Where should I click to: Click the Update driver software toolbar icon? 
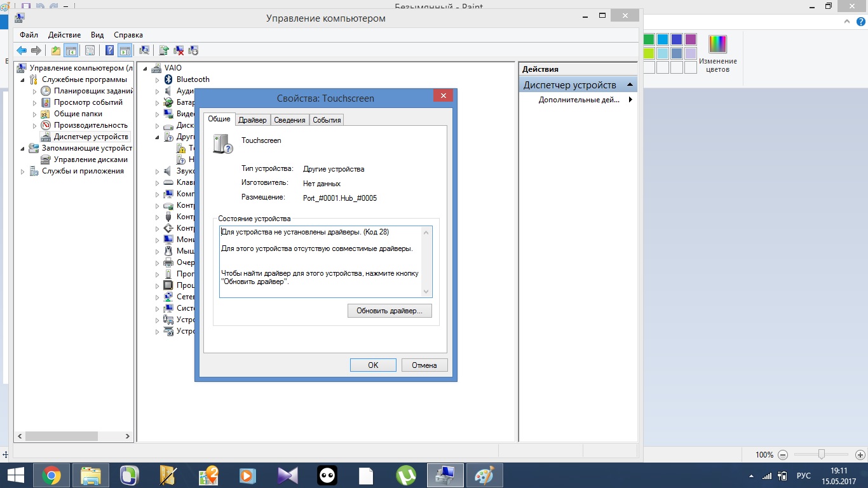164,51
